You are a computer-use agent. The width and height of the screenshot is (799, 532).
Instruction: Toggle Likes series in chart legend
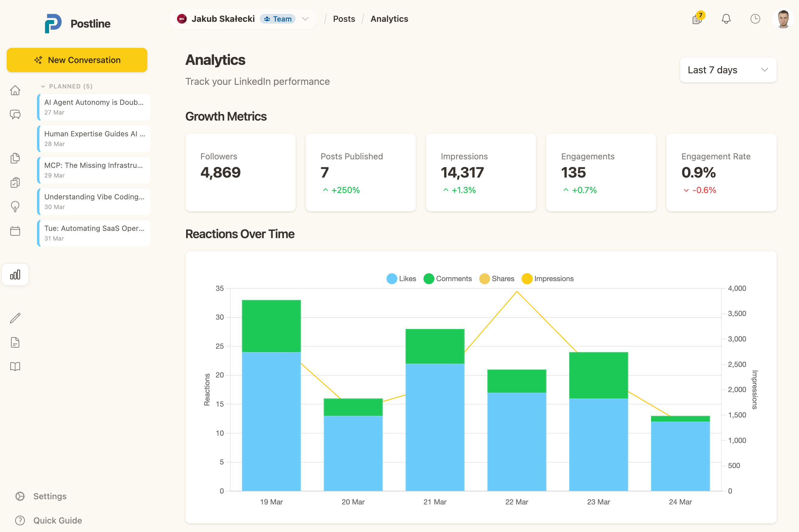pyautogui.click(x=401, y=278)
